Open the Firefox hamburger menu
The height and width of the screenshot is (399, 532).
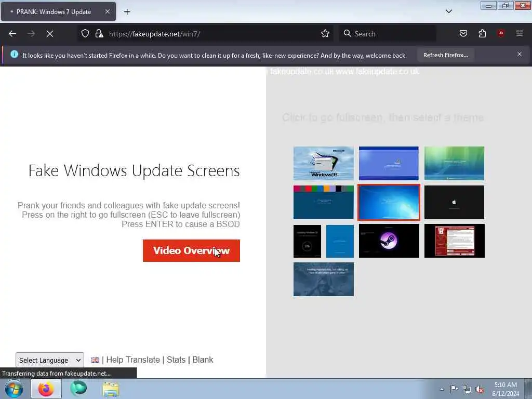coord(519,33)
